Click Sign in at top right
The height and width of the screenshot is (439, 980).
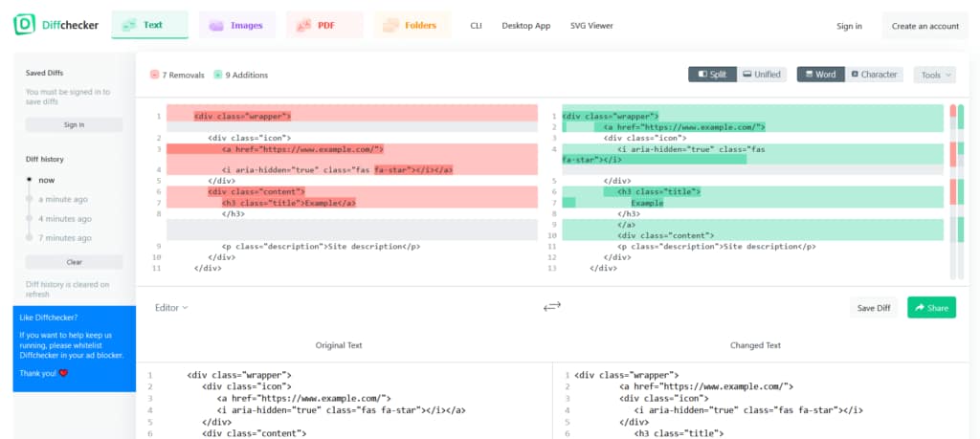850,26
